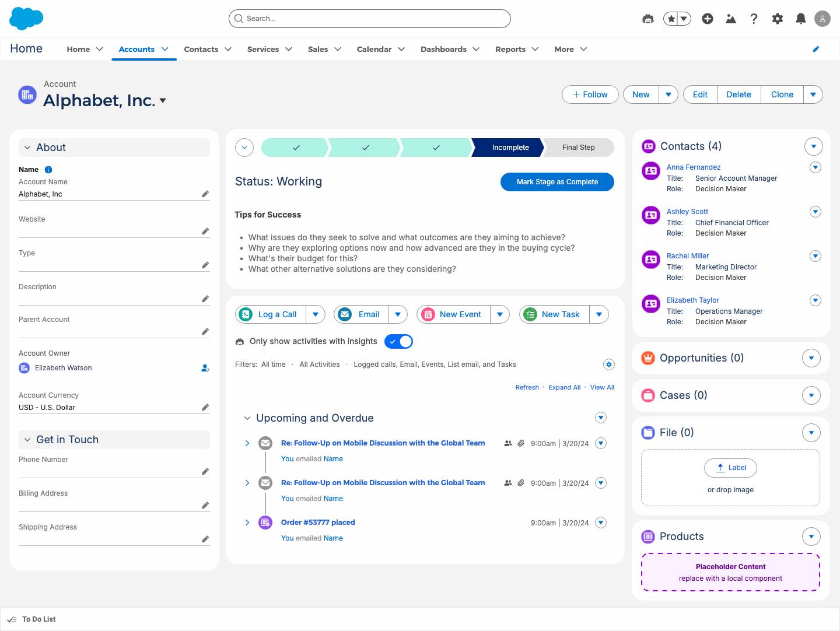Edit the Billing Address pencil
The height and width of the screenshot is (631, 840).
point(205,505)
